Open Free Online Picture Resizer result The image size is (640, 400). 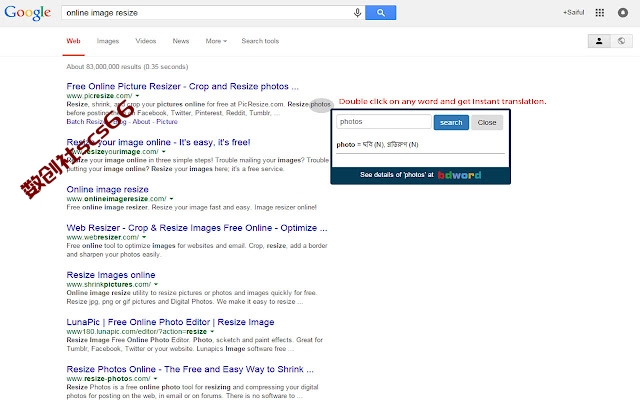click(182, 87)
